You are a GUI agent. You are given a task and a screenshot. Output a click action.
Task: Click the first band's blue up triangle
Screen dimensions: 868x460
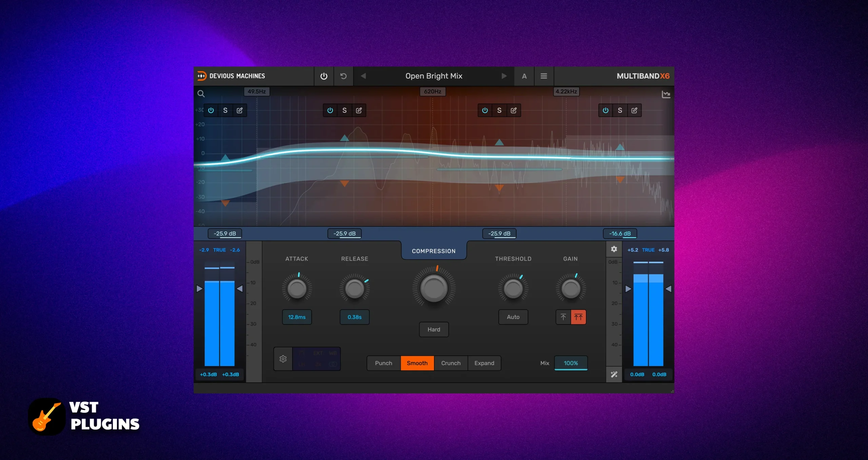tap(225, 158)
